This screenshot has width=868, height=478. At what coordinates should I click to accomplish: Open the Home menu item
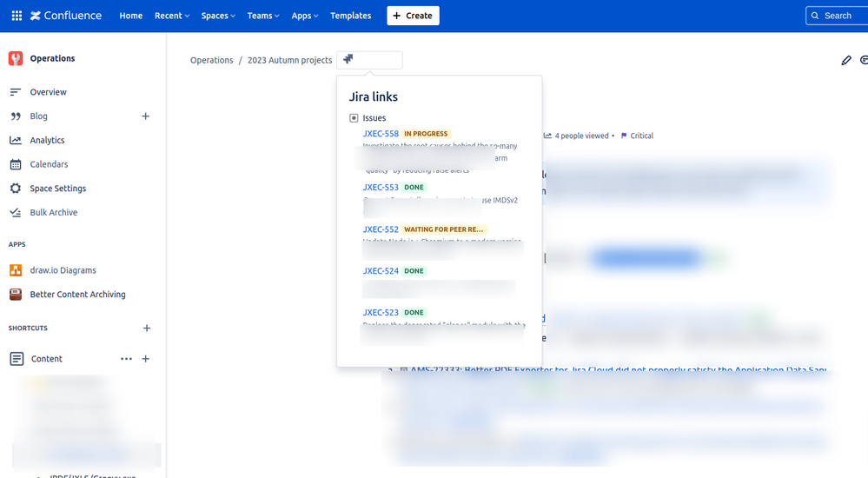(130, 16)
